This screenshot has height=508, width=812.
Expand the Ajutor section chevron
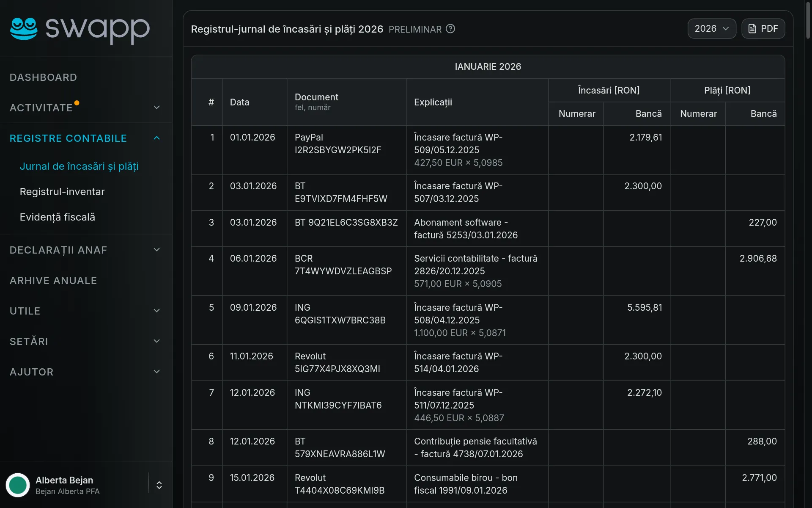point(156,372)
